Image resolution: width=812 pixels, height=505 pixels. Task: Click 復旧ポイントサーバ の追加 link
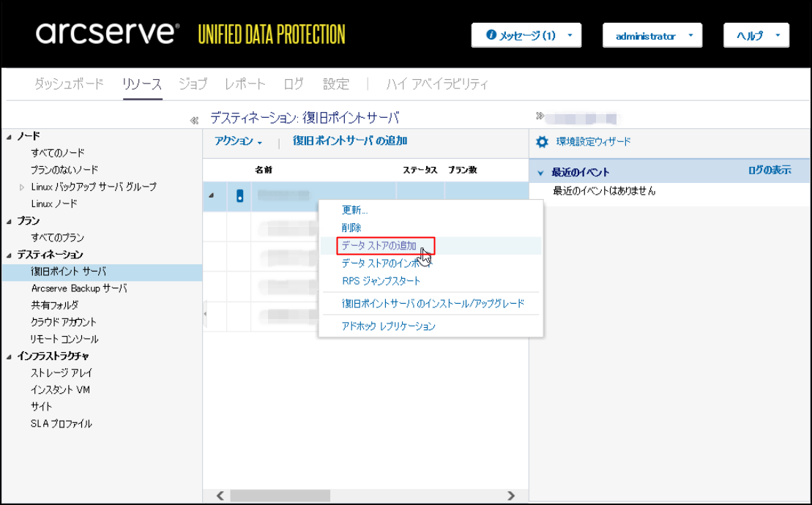350,141
